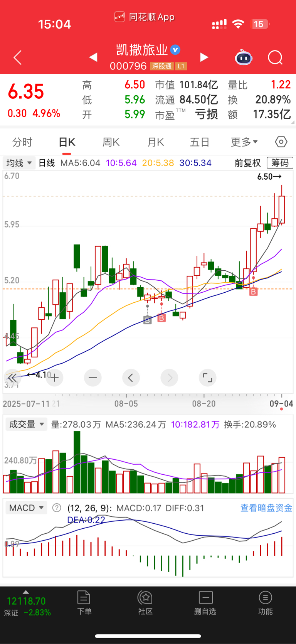296x644 pixels.
Task: Open MACD help question mark
Action: point(57,507)
